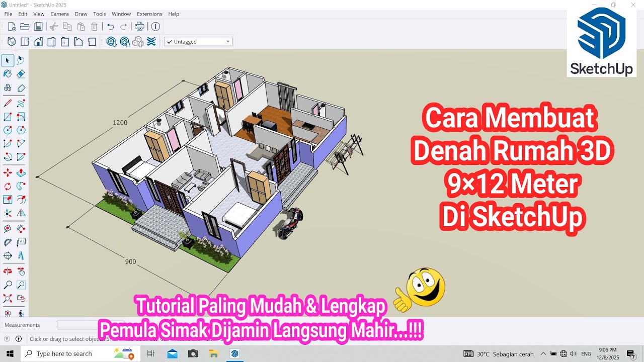Select the Orbit tool
This screenshot has width=644, height=362.
click(8, 271)
